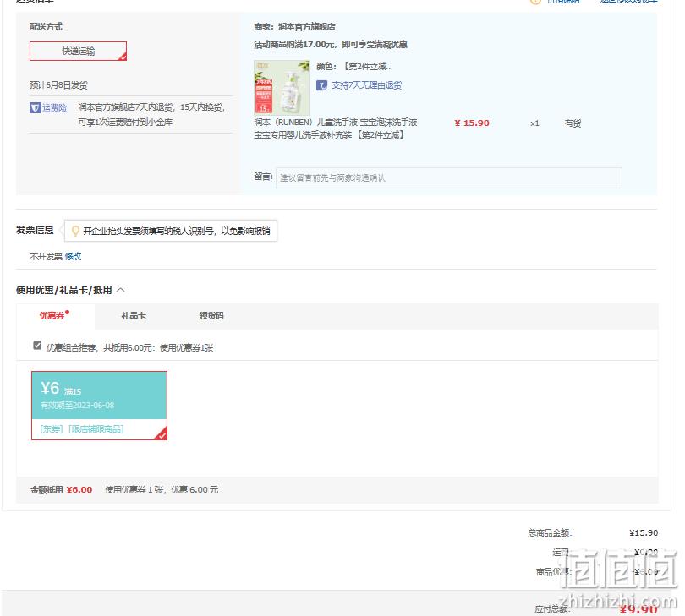The height and width of the screenshot is (616, 685).
Task: Click the 7-day return badge icon
Action: (x=321, y=85)
